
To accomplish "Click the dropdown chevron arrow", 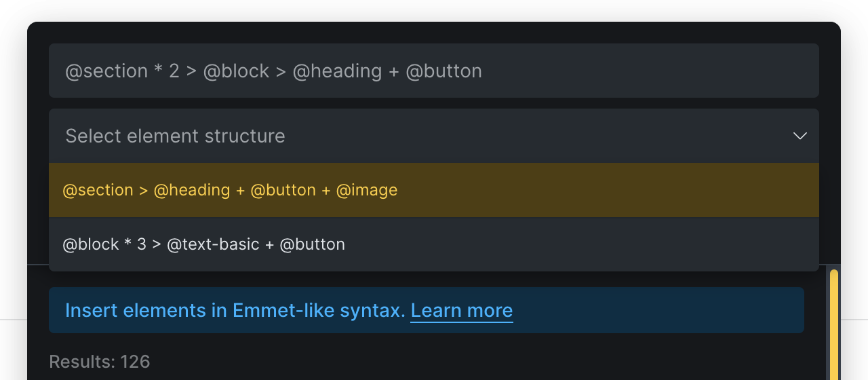I will pyautogui.click(x=800, y=136).
